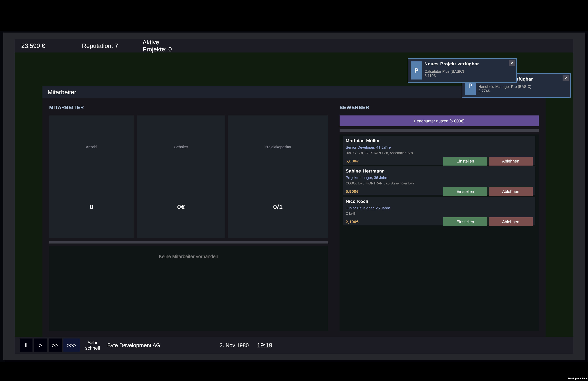Enable Sehr schnell speed mode

(93, 345)
